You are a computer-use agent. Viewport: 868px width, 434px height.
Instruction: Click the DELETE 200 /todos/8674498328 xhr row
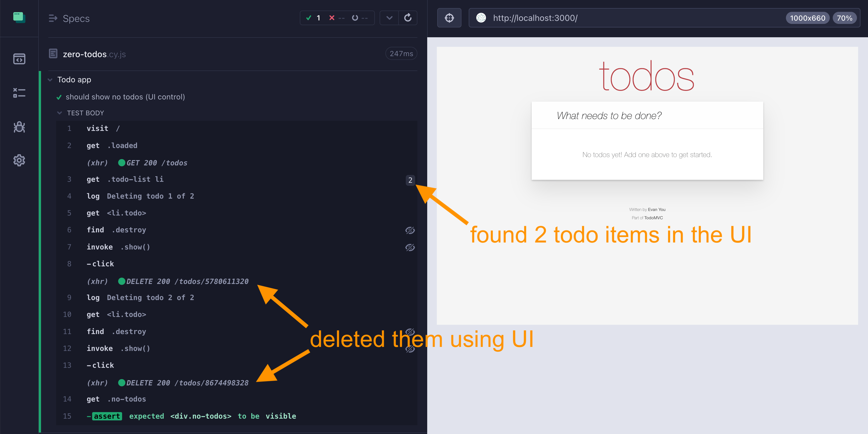(x=237, y=383)
